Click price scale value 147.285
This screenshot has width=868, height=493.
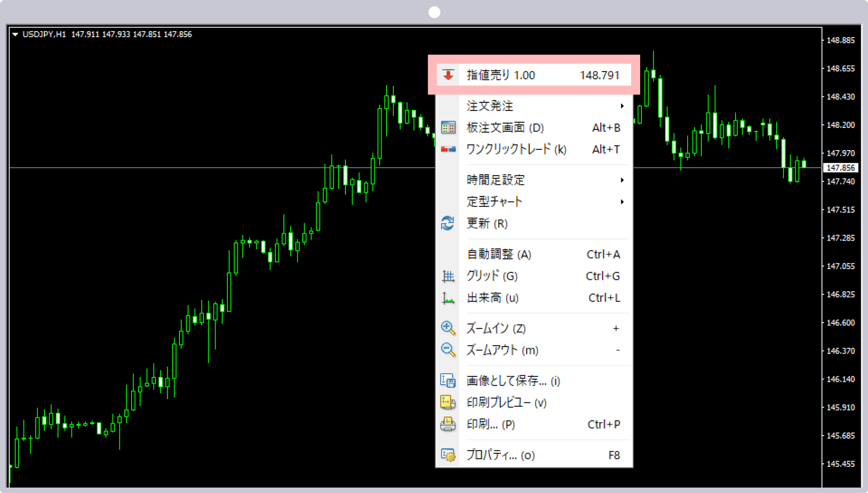(x=840, y=238)
